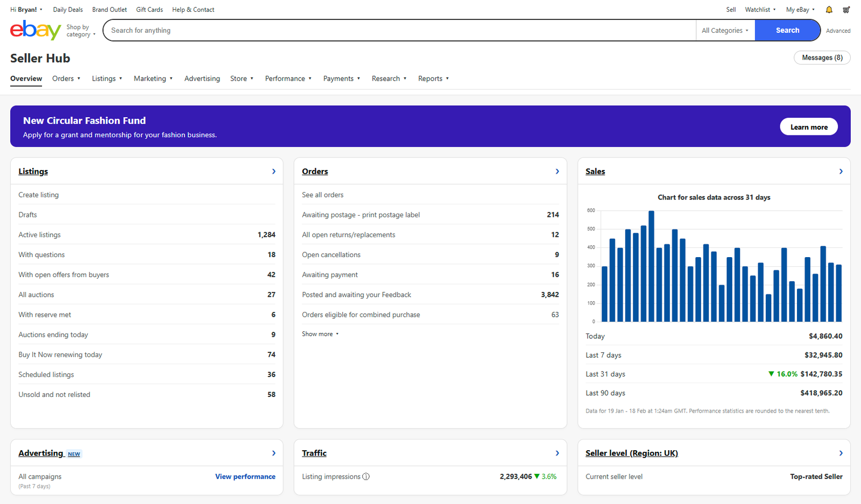
Task: Click the Seller level card arrow
Action: point(841,453)
